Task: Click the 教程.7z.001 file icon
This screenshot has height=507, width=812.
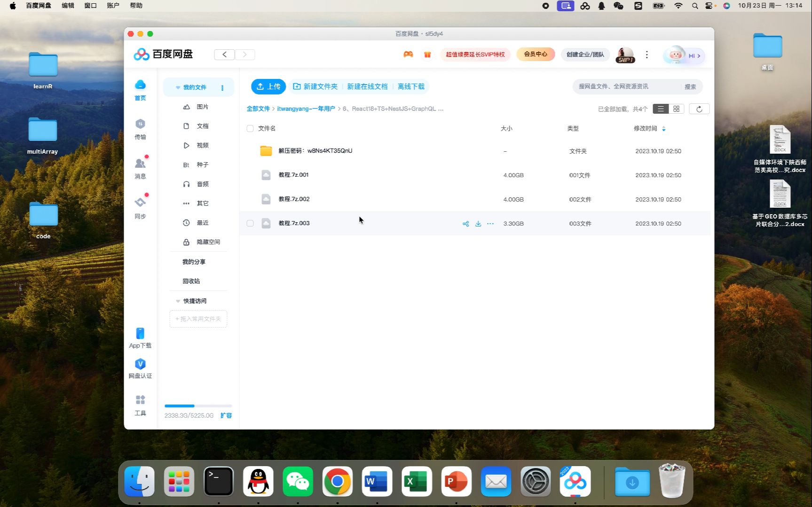Action: (266, 175)
